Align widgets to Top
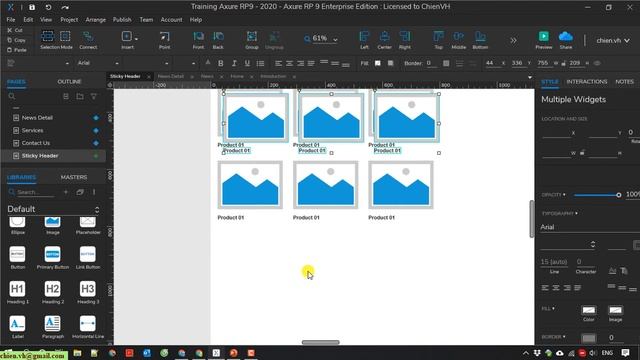Screen dimensions: 640x360 coord(438,40)
